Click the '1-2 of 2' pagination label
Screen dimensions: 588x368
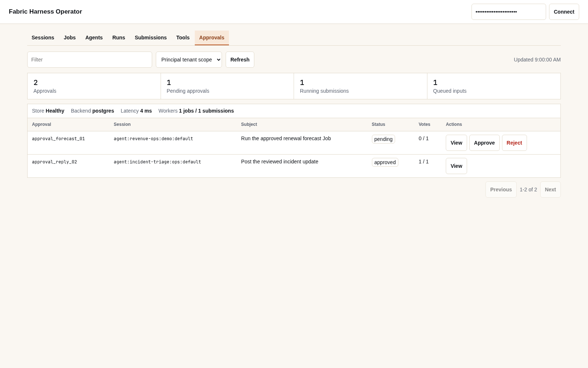528,190
